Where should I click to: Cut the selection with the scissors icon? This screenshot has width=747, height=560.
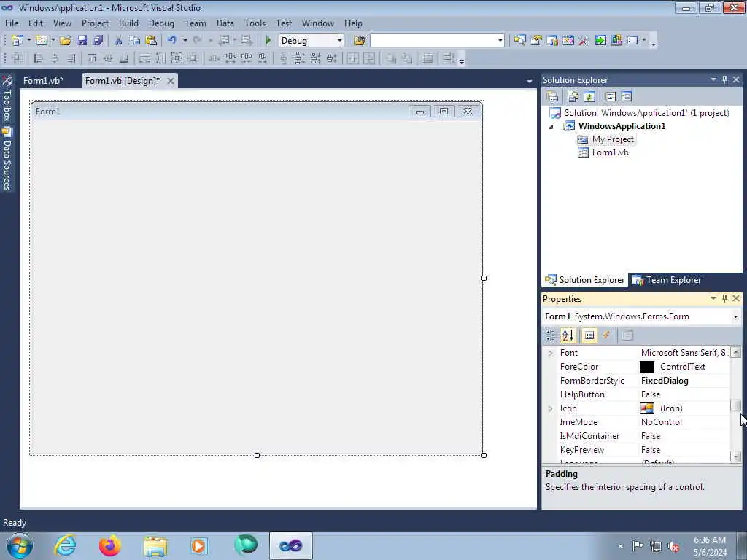tap(119, 41)
